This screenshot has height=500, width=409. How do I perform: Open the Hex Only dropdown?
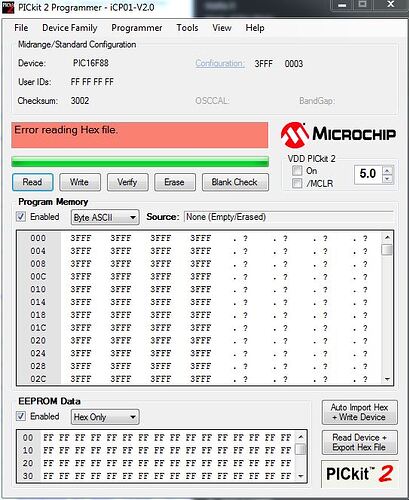tap(105, 417)
